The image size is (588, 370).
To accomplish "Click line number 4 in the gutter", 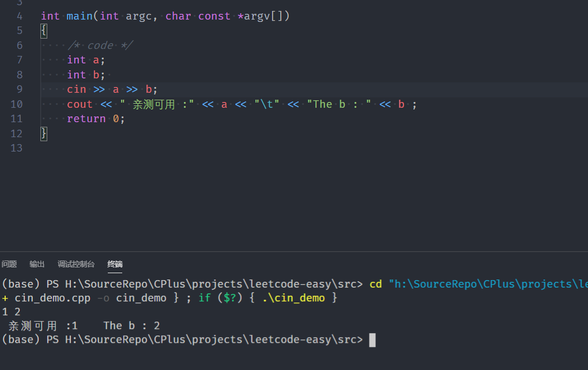I will tap(20, 16).
